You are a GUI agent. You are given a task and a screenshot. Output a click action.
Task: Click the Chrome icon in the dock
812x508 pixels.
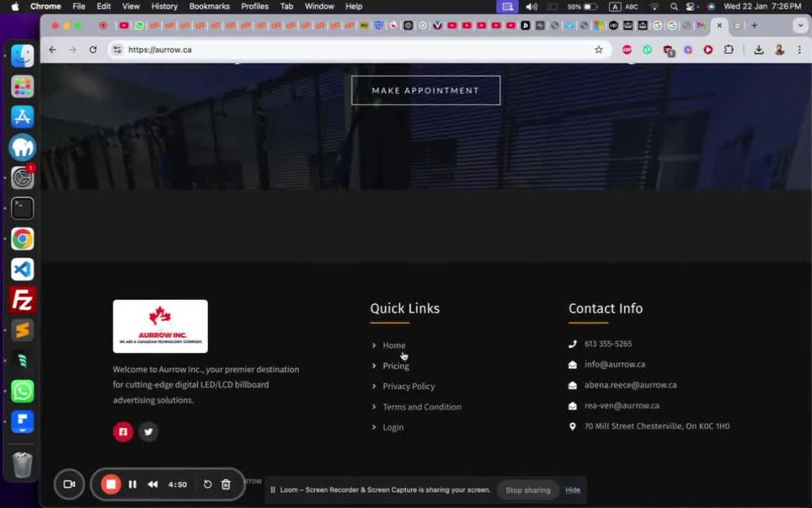(22, 239)
